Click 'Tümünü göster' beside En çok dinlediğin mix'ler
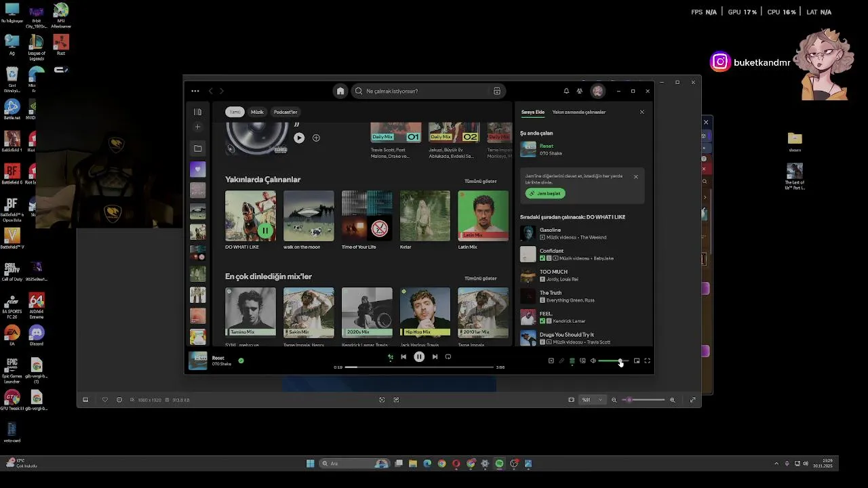The width and height of the screenshot is (868, 488). [x=480, y=278]
